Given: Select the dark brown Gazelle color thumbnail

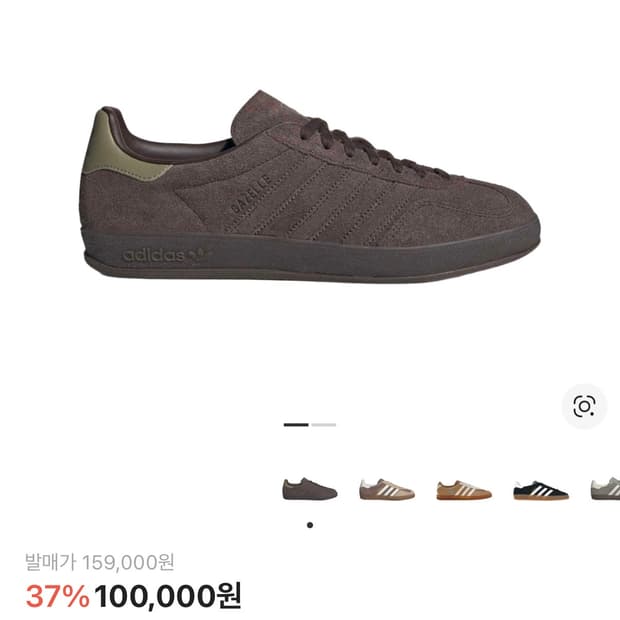Looking at the screenshot, I should (x=310, y=489).
